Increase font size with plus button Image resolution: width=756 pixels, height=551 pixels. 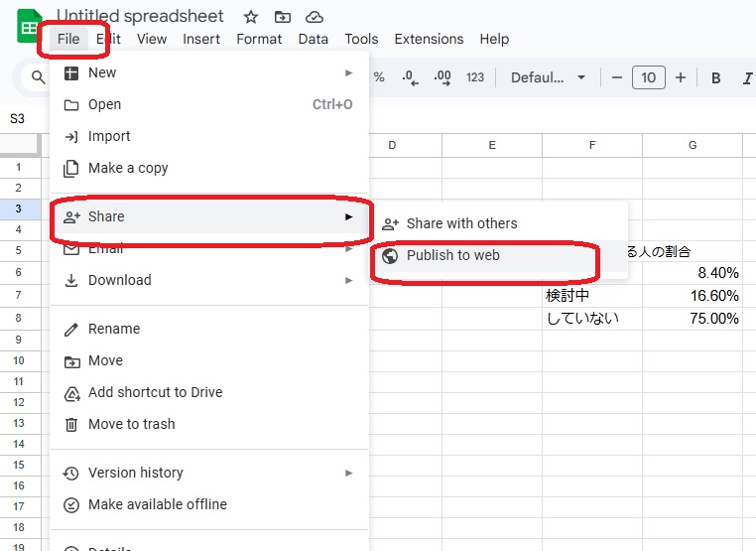[x=681, y=77]
